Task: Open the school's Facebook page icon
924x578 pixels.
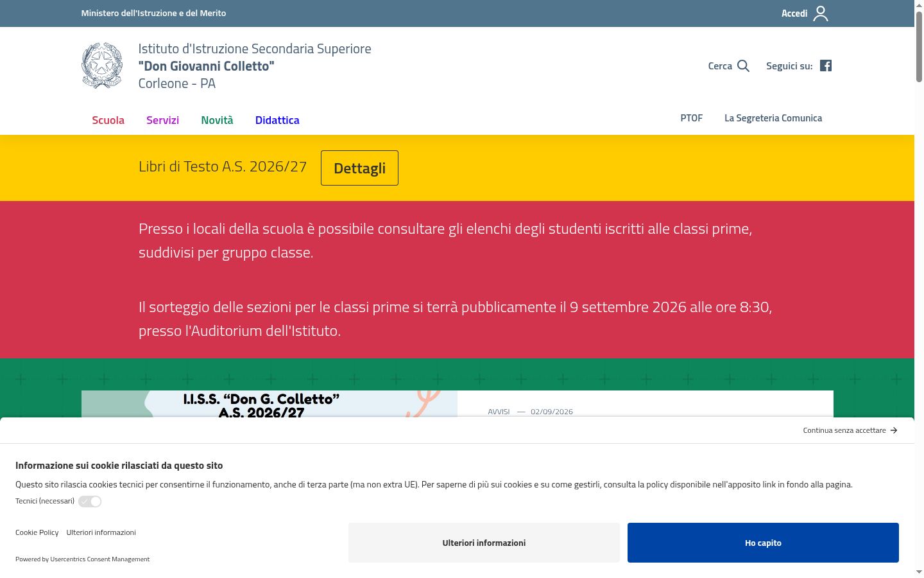Action: [x=826, y=66]
